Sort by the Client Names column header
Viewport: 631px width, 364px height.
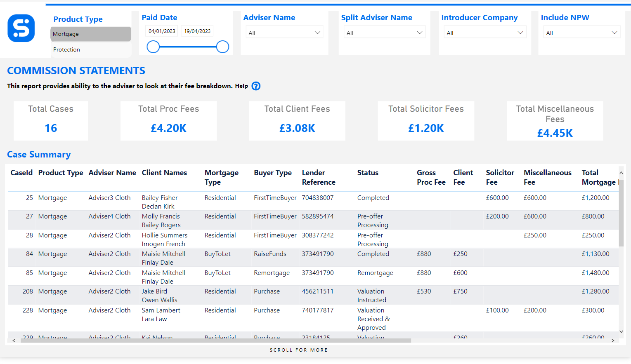point(164,173)
